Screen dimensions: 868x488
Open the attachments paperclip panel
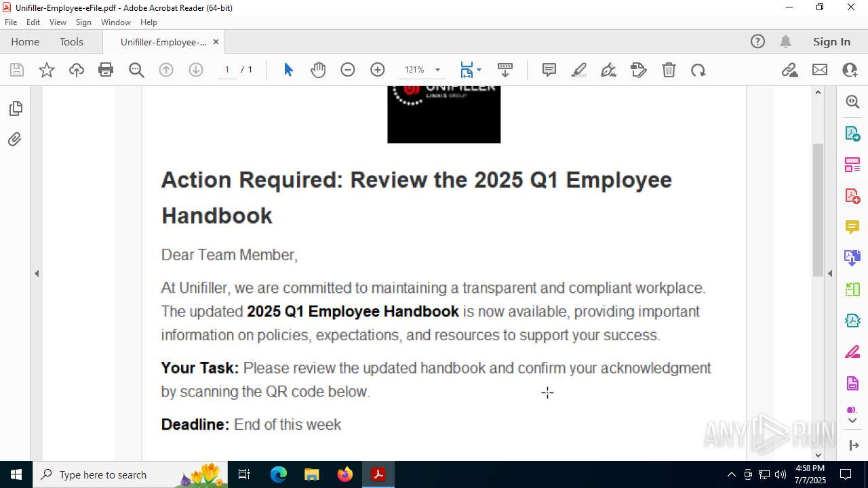tap(15, 140)
